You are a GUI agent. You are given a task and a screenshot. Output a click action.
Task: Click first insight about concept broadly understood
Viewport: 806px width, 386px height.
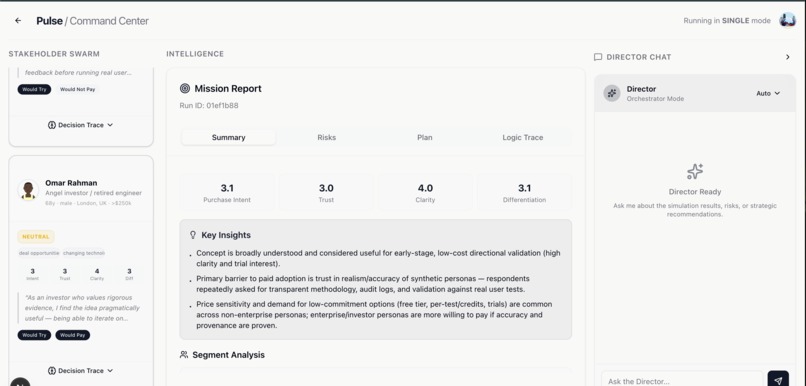click(x=378, y=259)
